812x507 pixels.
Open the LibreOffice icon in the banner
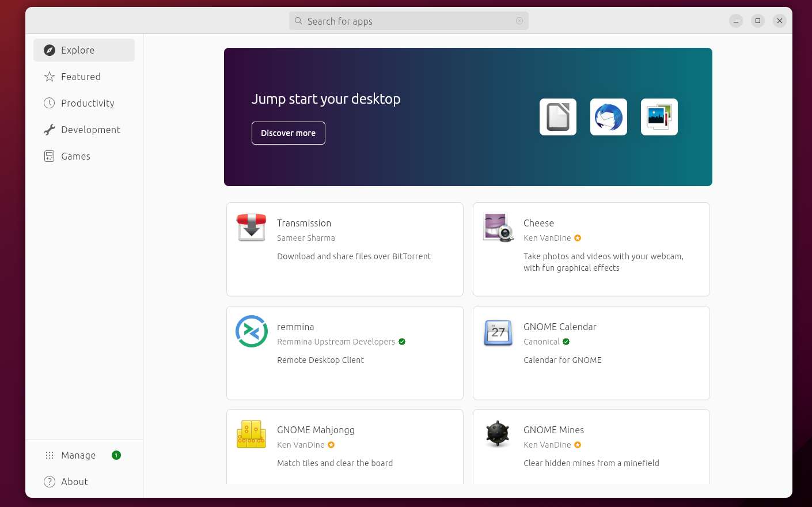point(558,117)
